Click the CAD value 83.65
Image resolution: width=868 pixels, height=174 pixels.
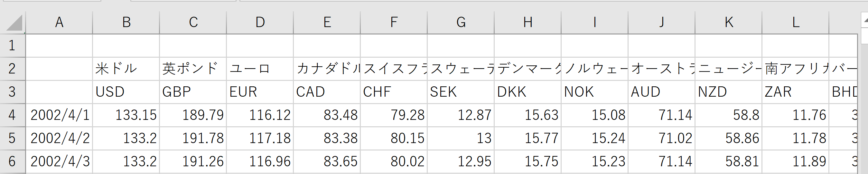point(327,161)
